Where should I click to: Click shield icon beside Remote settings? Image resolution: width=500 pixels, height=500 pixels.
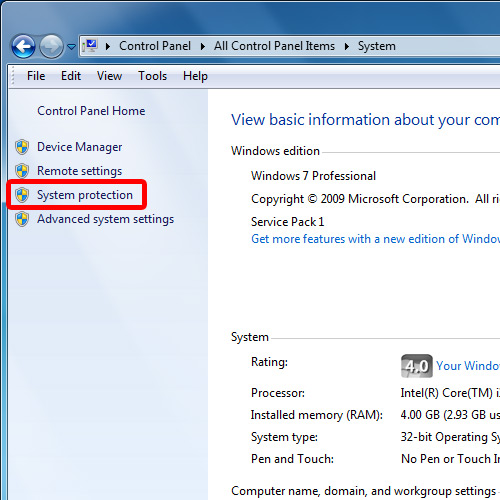point(22,171)
